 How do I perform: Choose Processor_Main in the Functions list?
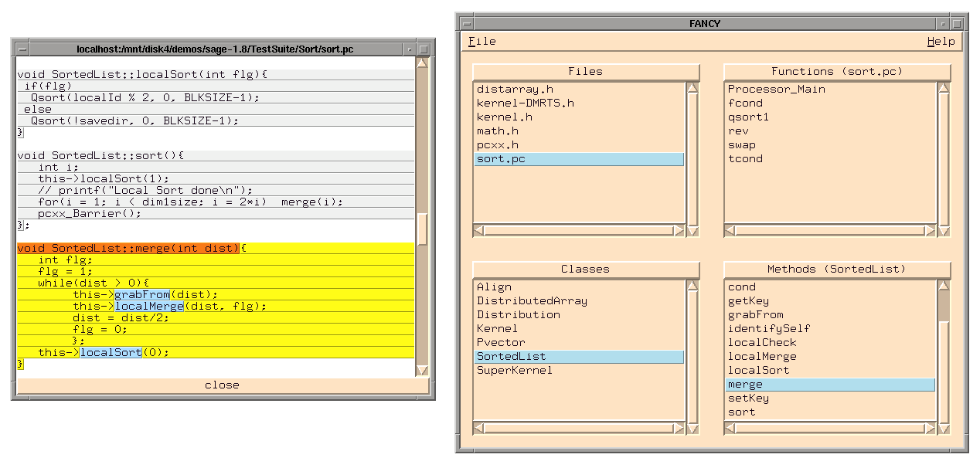point(830,90)
